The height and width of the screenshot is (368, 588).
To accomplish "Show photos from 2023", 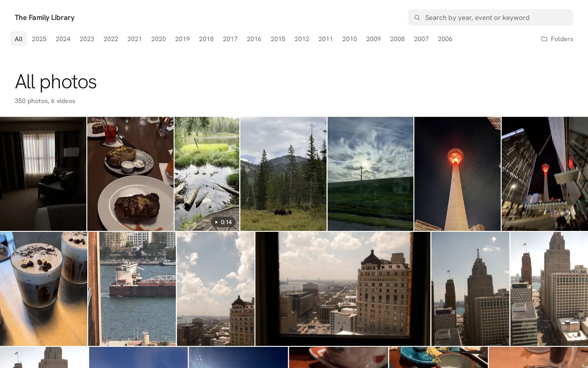I will [x=87, y=39].
